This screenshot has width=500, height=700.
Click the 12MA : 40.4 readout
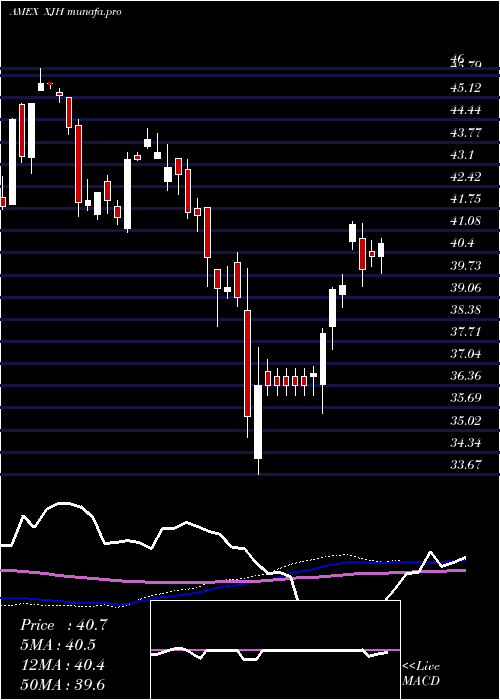tap(62, 665)
